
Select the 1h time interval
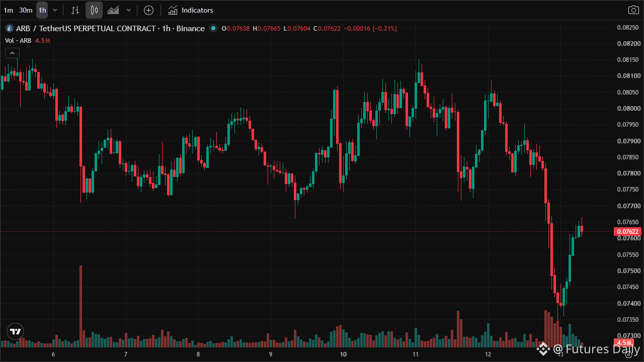(42, 10)
